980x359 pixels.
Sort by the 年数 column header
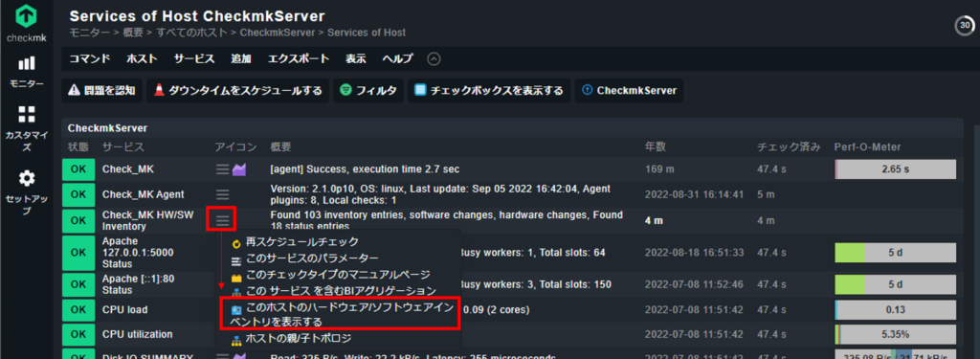pos(655,147)
